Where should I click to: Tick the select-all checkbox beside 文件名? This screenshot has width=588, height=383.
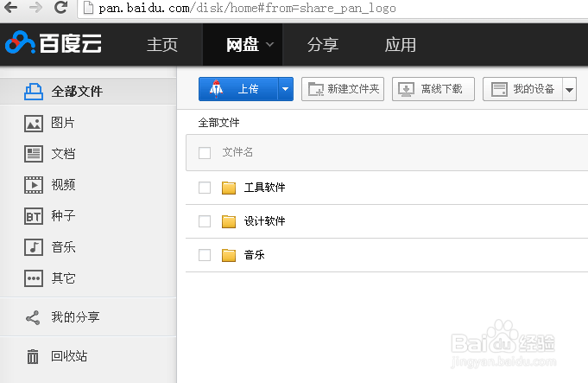[x=205, y=153]
